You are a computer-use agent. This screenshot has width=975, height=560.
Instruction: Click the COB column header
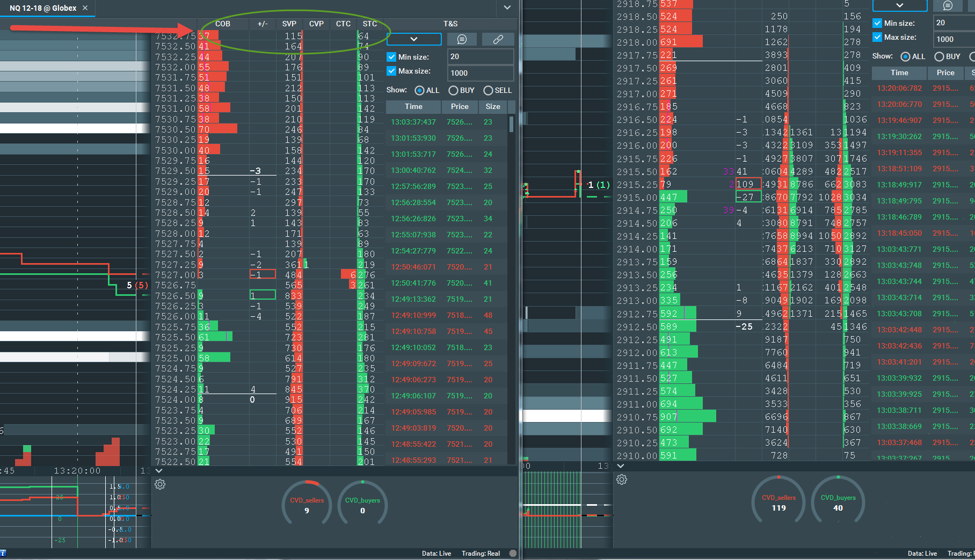pos(223,24)
